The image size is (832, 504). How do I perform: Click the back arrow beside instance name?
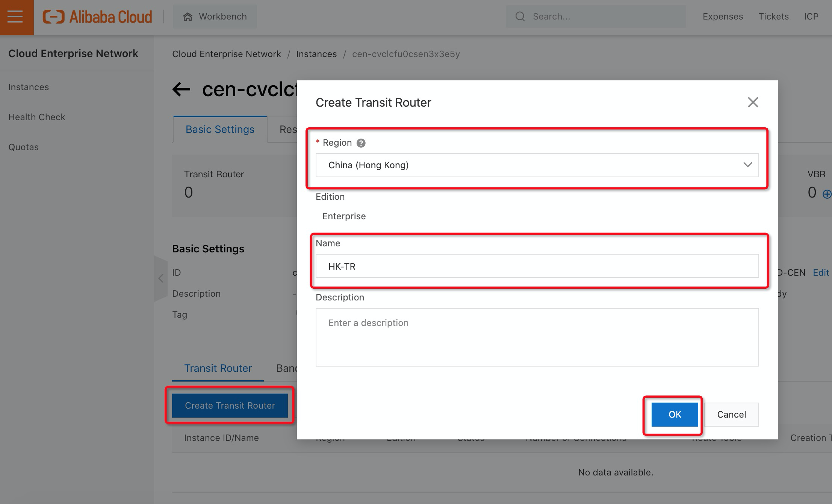pos(182,89)
